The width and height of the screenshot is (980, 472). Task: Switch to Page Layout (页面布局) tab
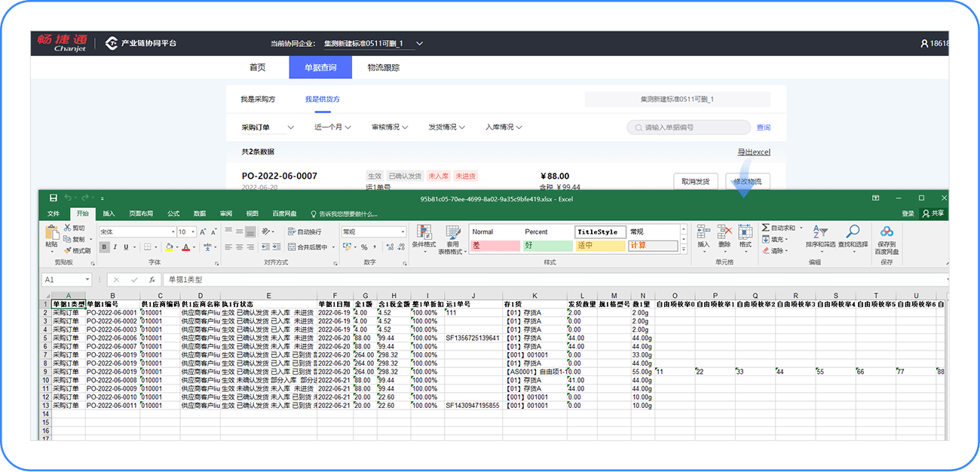tap(141, 213)
